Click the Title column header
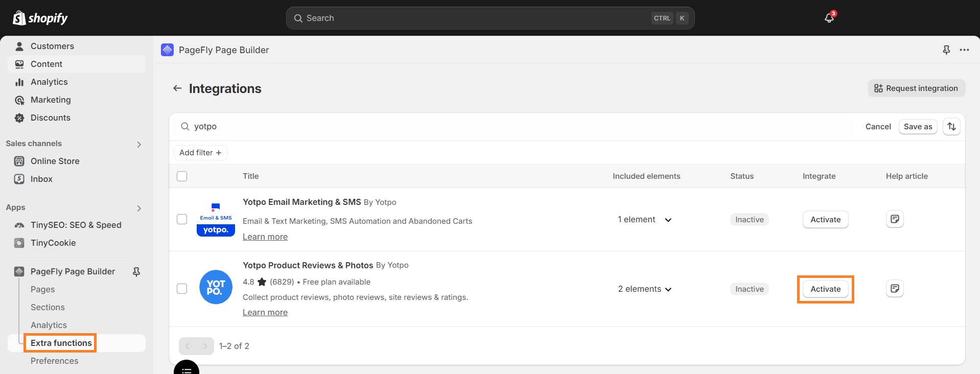This screenshot has height=374, width=980. coord(251,176)
